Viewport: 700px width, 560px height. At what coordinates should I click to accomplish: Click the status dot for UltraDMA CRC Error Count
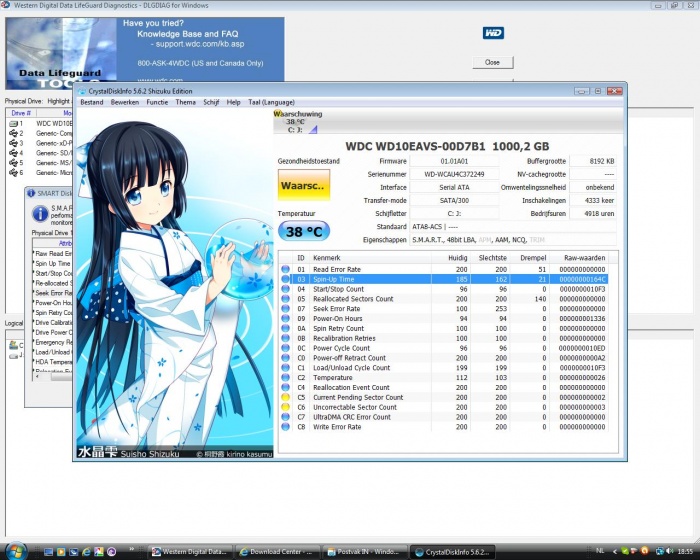[285, 417]
